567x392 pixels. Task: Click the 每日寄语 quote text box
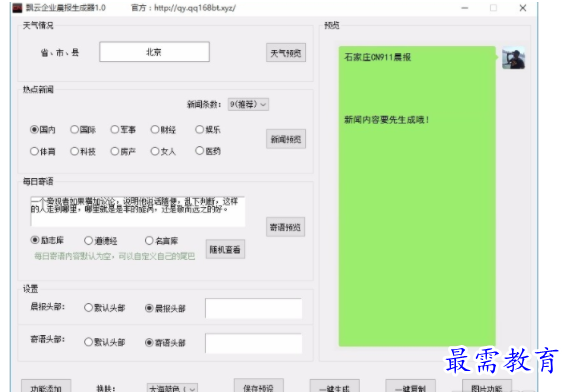[138, 211]
